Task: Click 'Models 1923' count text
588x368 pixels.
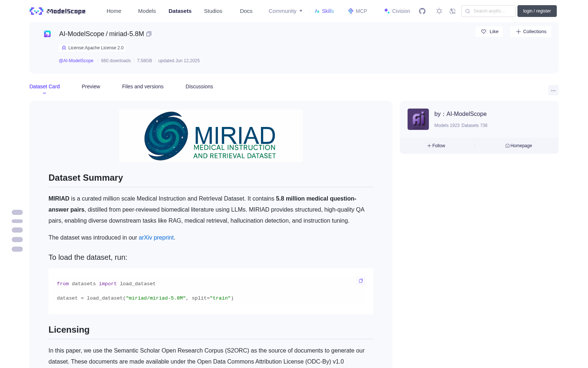Action: pos(447,125)
